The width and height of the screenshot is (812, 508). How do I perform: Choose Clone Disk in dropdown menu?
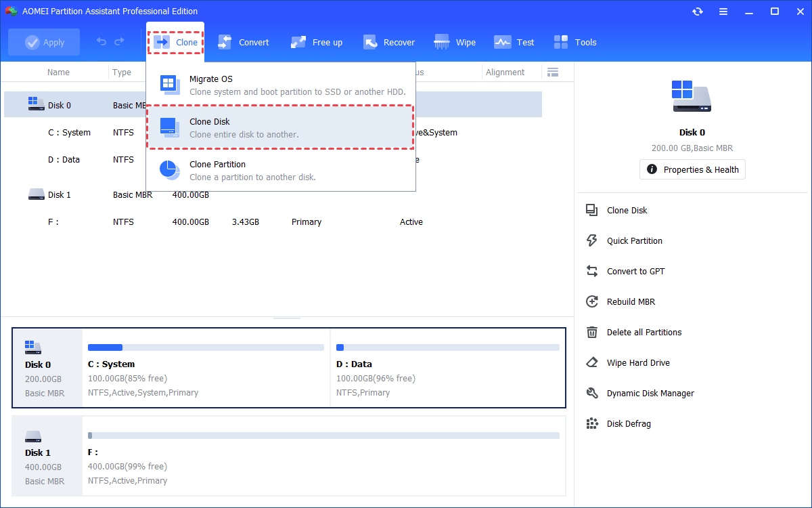[x=281, y=127]
